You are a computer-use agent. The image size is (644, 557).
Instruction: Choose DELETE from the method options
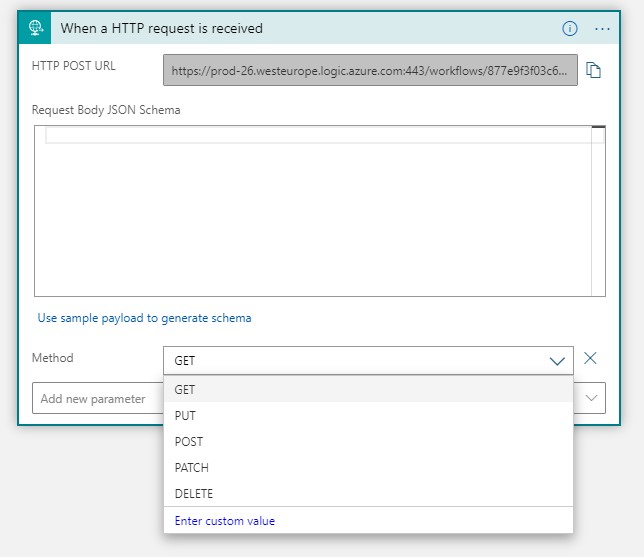[193, 493]
